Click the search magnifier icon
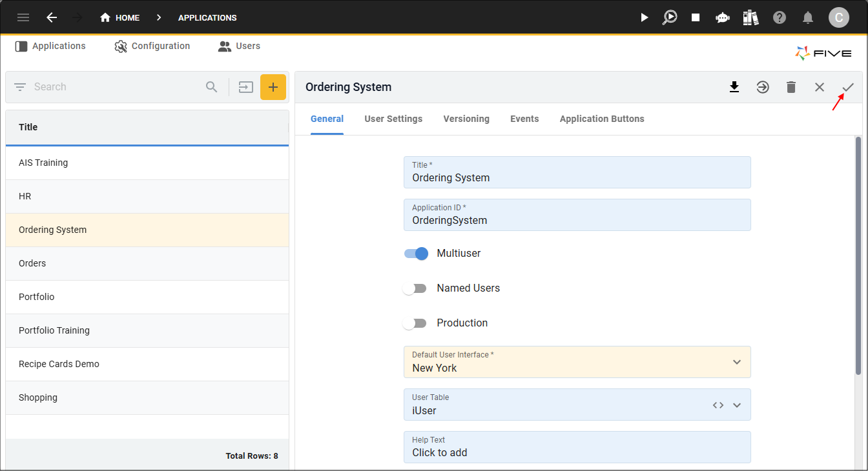 (x=211, y=87)
